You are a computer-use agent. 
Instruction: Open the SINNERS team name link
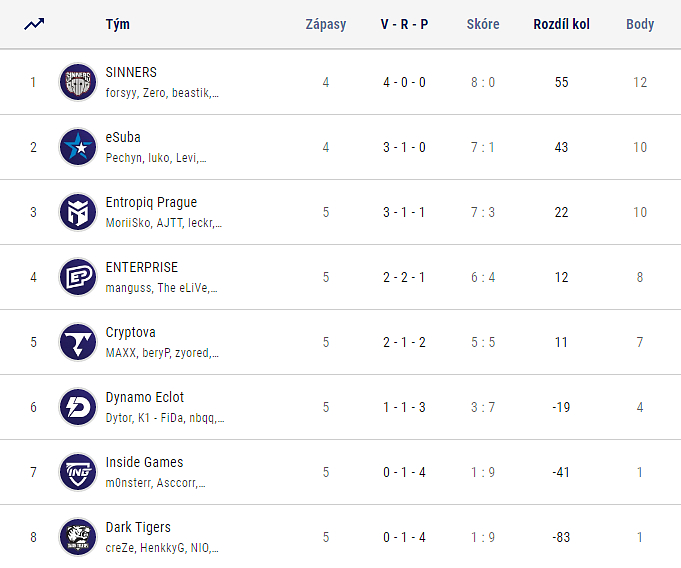pos(131,72)
